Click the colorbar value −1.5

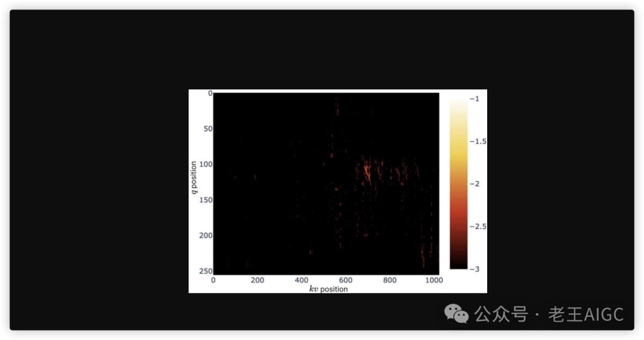478,142
